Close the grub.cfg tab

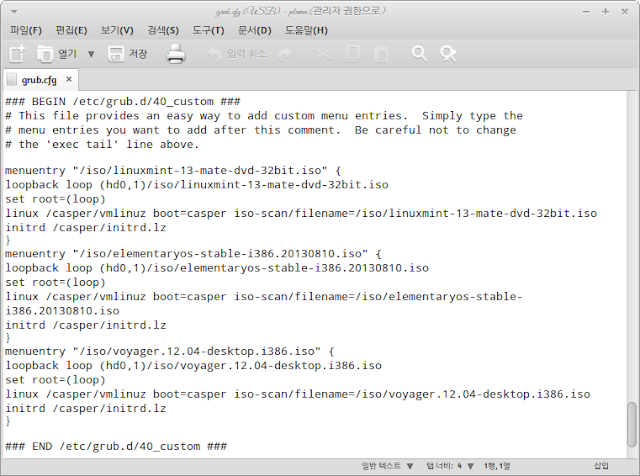(69, 79)
